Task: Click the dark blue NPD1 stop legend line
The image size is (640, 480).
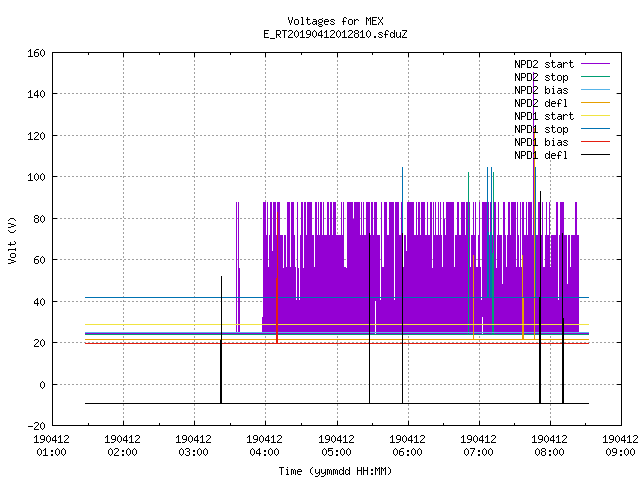Action: point(595,129)
